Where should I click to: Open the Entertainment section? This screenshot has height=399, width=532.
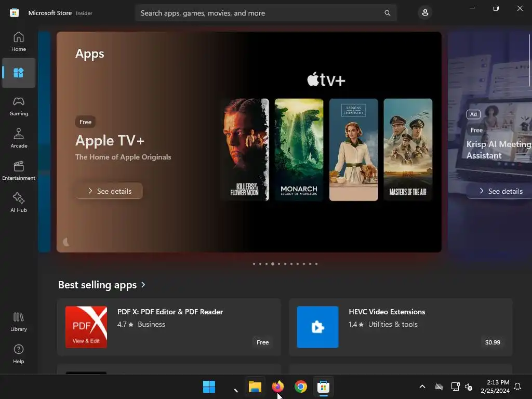pos(19,170)
